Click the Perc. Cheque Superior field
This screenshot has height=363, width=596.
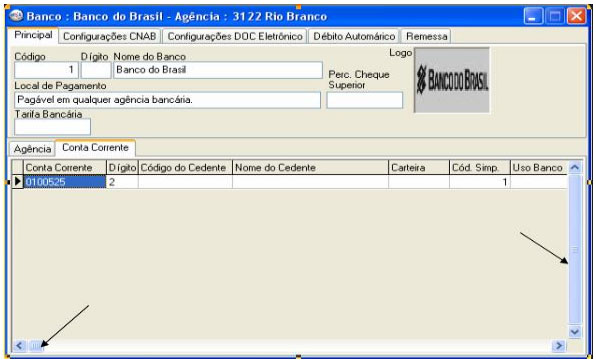pyautogui.click(x=365, y=100)
